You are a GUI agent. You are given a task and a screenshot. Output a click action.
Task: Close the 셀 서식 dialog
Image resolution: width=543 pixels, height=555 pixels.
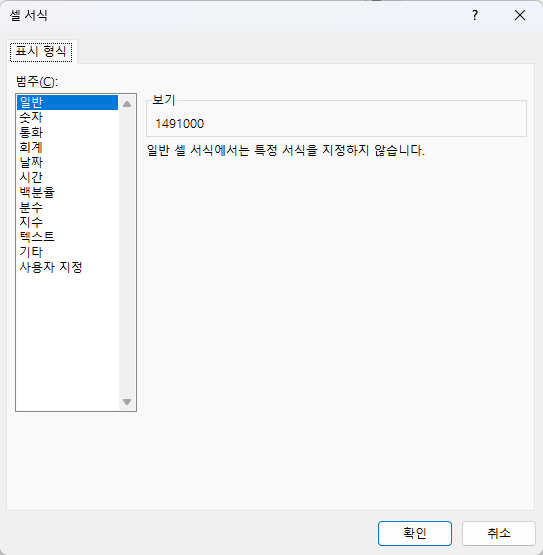(x=520, y=15)
